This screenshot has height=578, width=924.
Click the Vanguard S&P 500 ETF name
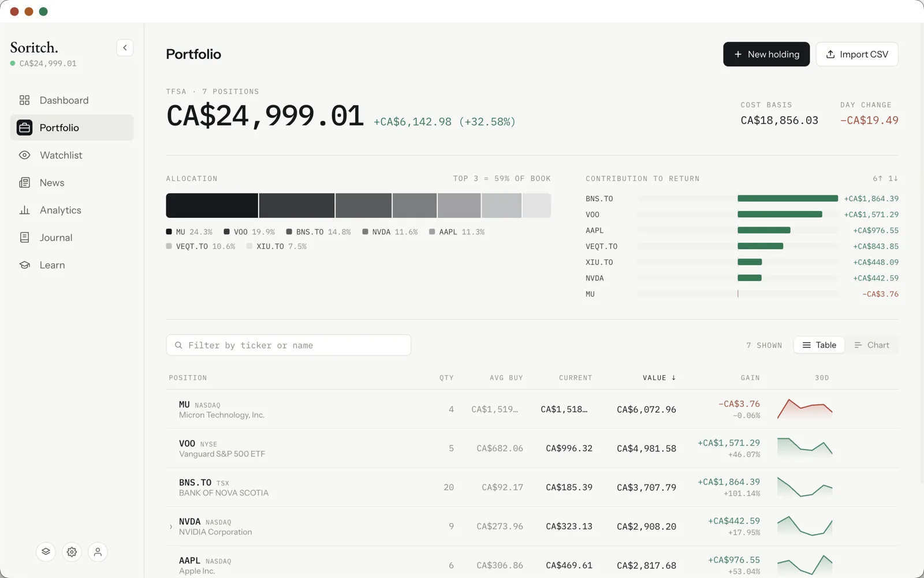[x=222, y=454]
